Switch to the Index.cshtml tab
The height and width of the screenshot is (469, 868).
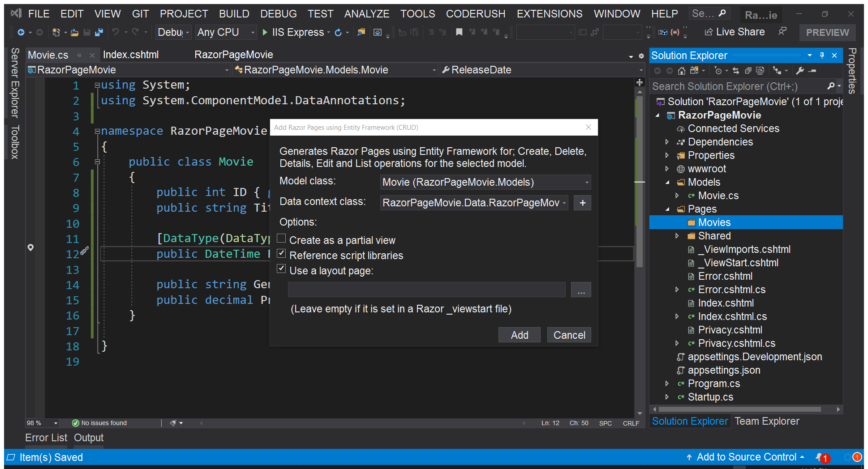tap(131, 55)
